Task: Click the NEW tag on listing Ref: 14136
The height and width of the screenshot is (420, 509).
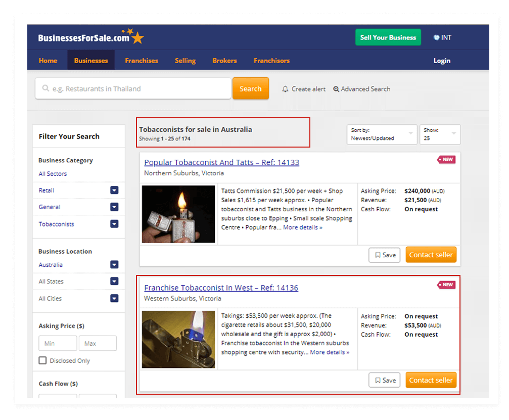Action: tap(446, 285)
